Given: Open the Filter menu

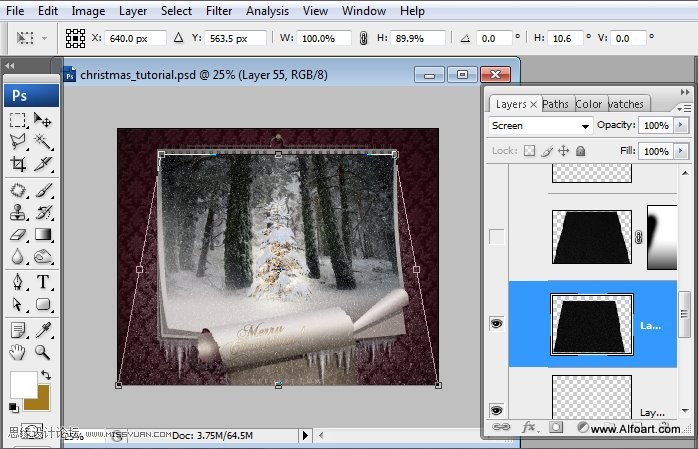Looking at the screenshot, I should (x=219, y=11).
